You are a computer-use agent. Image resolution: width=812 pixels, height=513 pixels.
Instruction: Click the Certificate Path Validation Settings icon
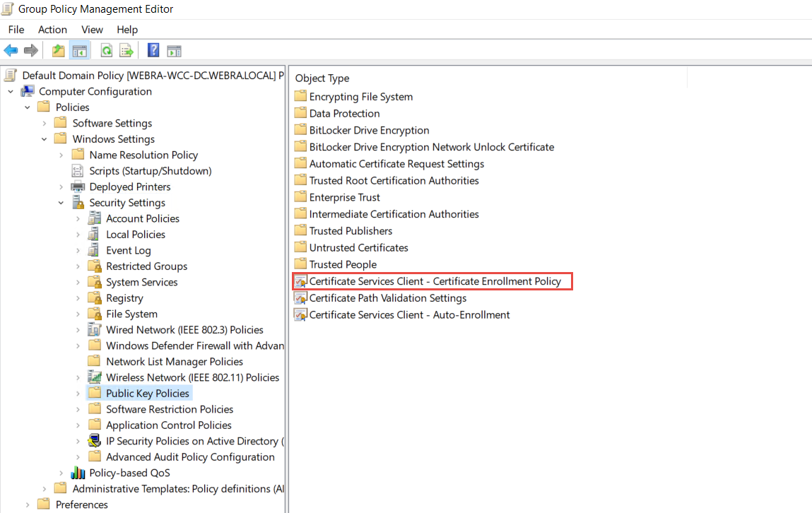300,298
